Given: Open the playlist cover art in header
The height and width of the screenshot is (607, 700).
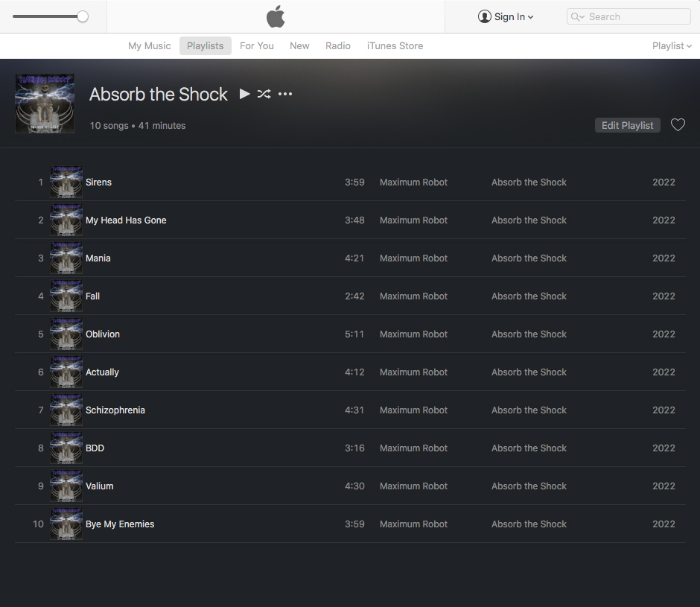Looking at the screenshot, I should [x=45, y=104].
